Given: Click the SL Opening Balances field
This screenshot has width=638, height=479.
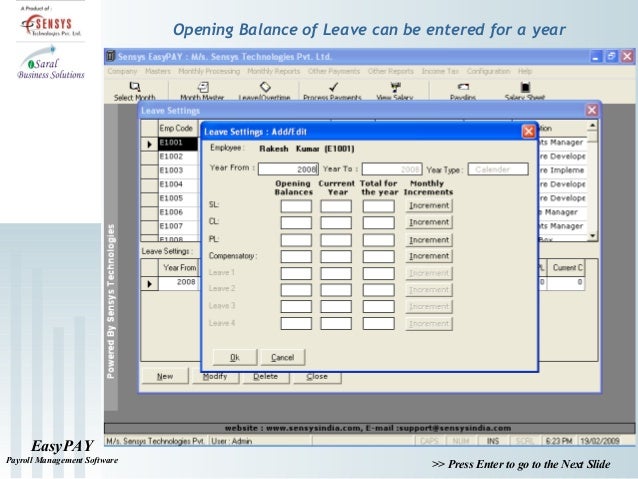Looking at the screenshot, I should [x=296, y=206].
